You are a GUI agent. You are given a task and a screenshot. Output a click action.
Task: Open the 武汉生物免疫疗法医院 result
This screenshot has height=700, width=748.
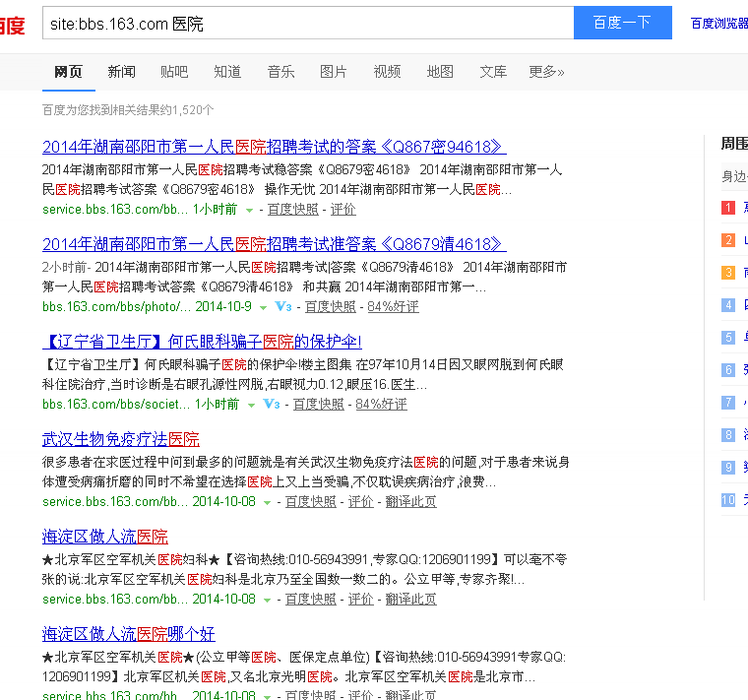[121, 439]
